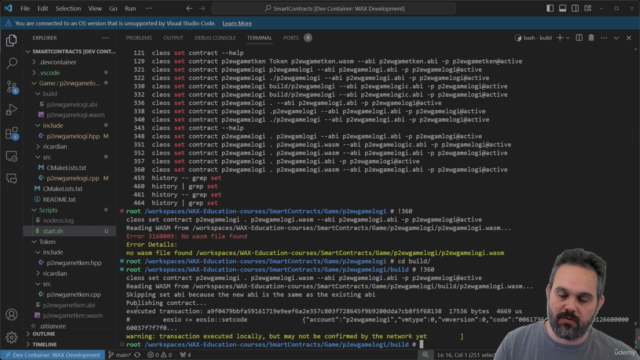Open the Extensions view
Screen dimensions: 640x360
11,133
